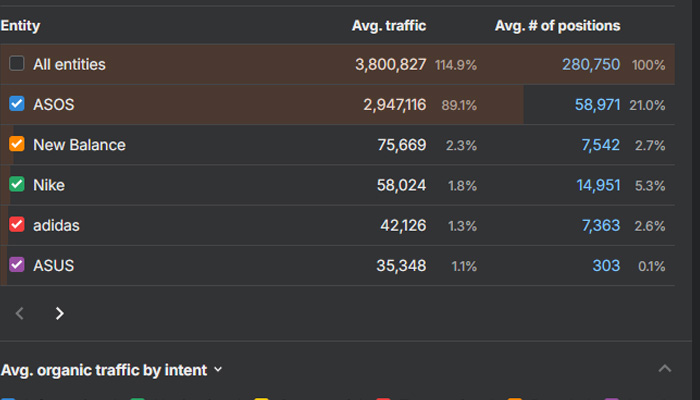
Task: Click ASOS traffic value 2,947,116
Action: tap(395, 105)
